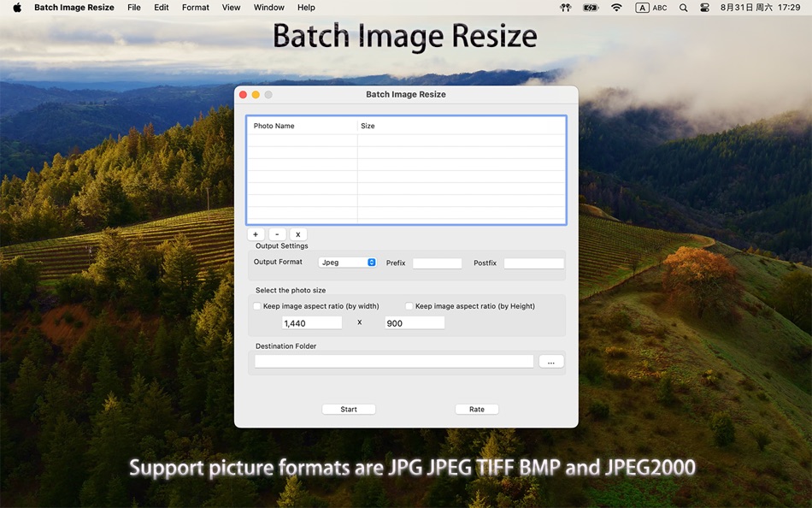The height and width of the screenshot is (508, 812).
Task: Enable keep image aspect ratio by width
Action: tap(257, 305)
